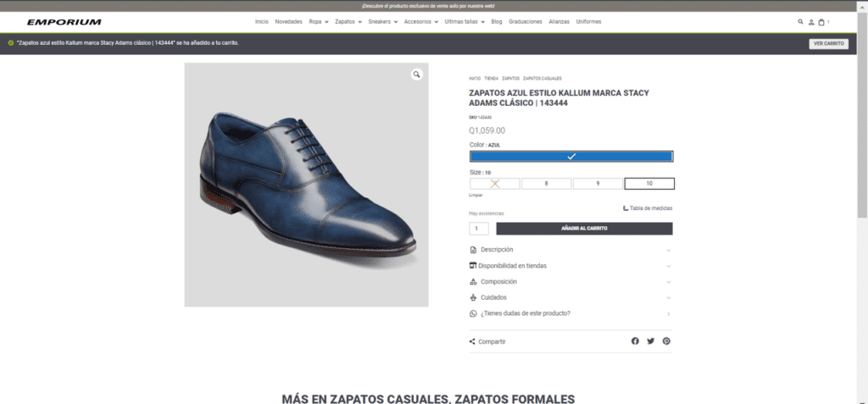
Task: Select the crossed-out unavailable size option
Action: (x=495, y=184)
